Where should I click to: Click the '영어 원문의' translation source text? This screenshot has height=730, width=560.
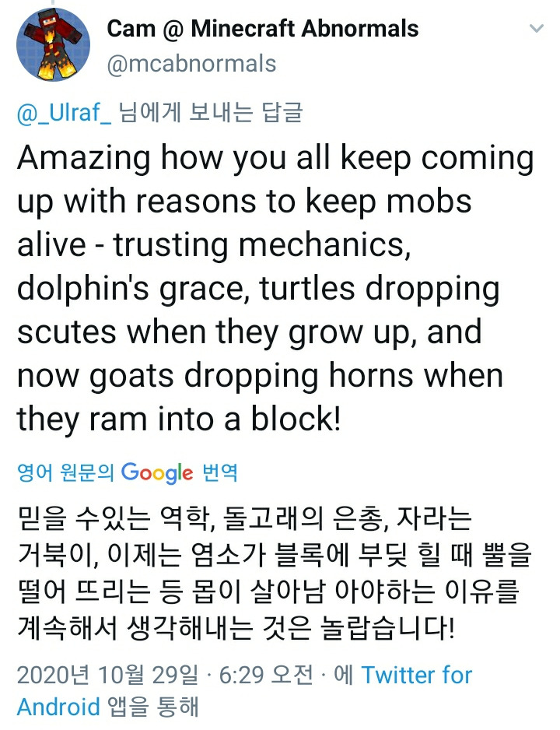pos(65,472)
